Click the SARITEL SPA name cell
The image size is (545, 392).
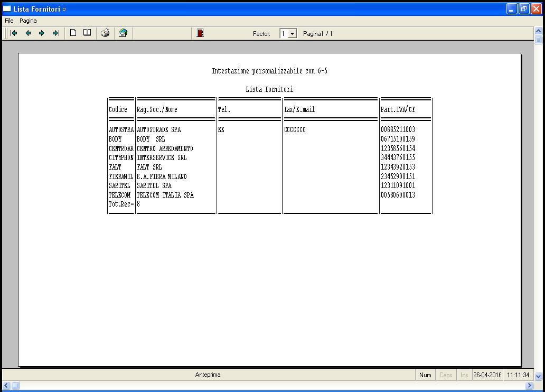154,185
